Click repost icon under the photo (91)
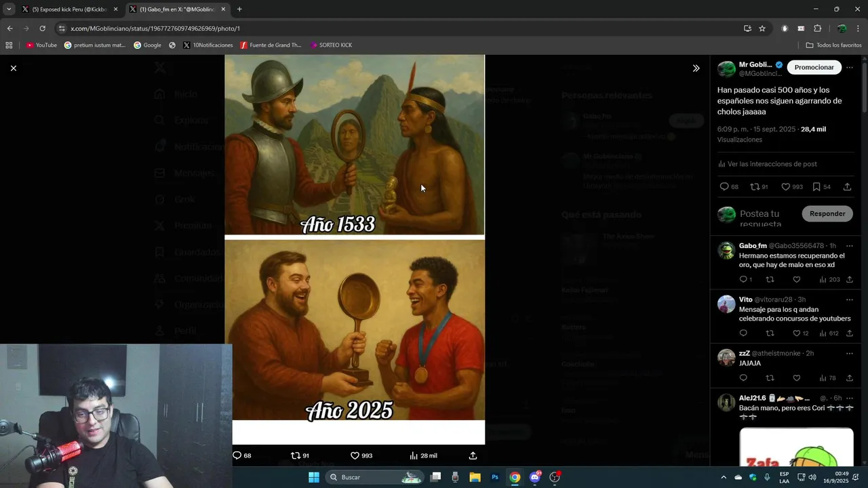868x488 pixels. point(300,455)
